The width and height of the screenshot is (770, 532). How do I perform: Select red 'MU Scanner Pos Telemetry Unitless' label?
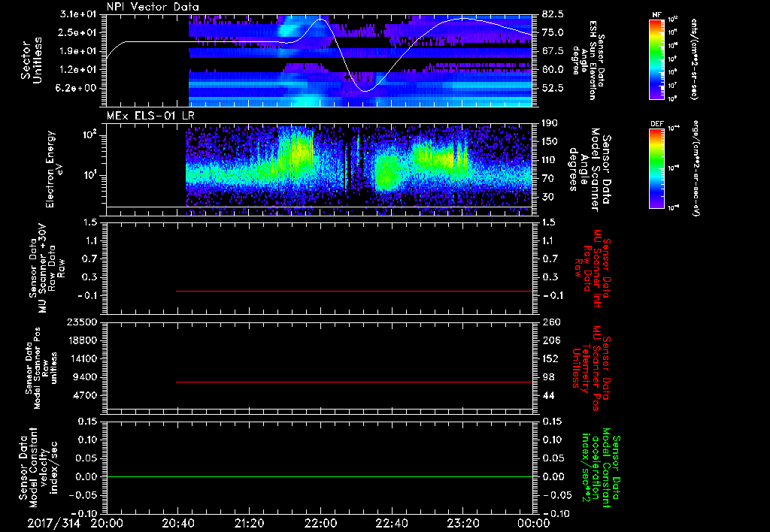[591, 368]
